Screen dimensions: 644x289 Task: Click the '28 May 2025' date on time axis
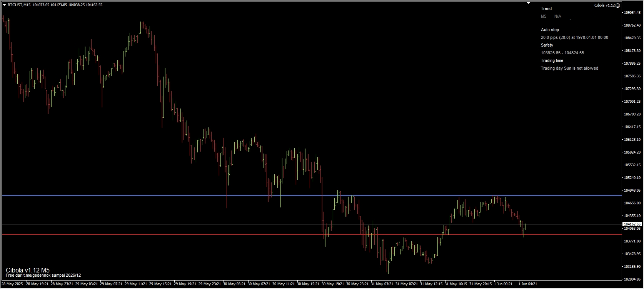12,284
